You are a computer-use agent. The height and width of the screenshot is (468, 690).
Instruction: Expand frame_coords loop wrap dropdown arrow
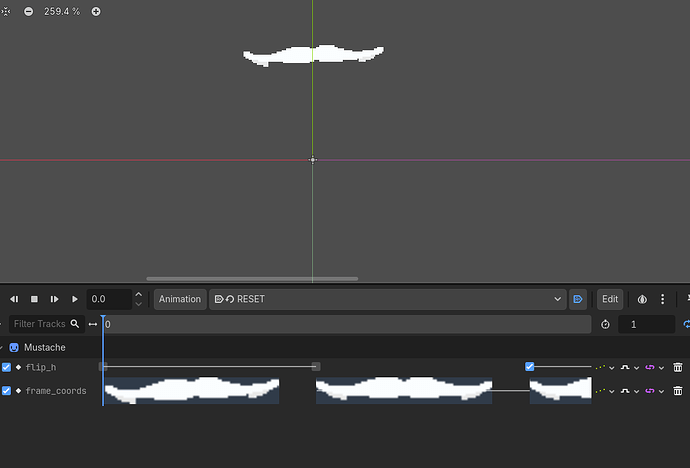[661, 391]
